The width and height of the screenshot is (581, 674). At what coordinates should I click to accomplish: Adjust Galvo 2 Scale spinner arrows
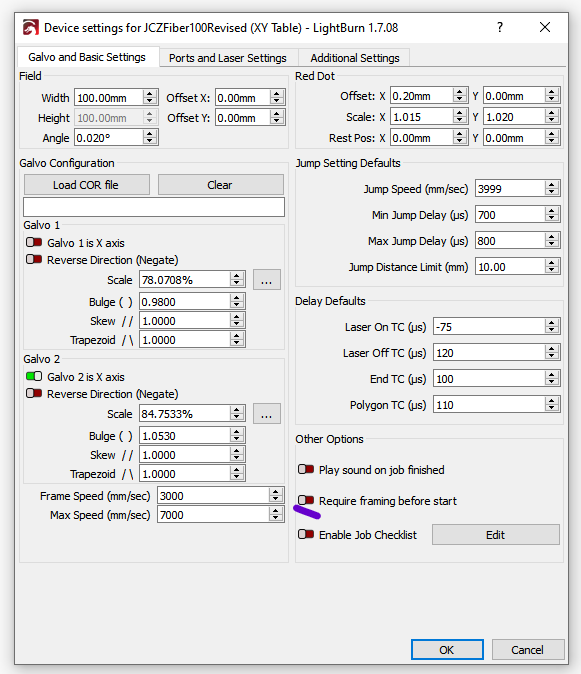point(237,413)
